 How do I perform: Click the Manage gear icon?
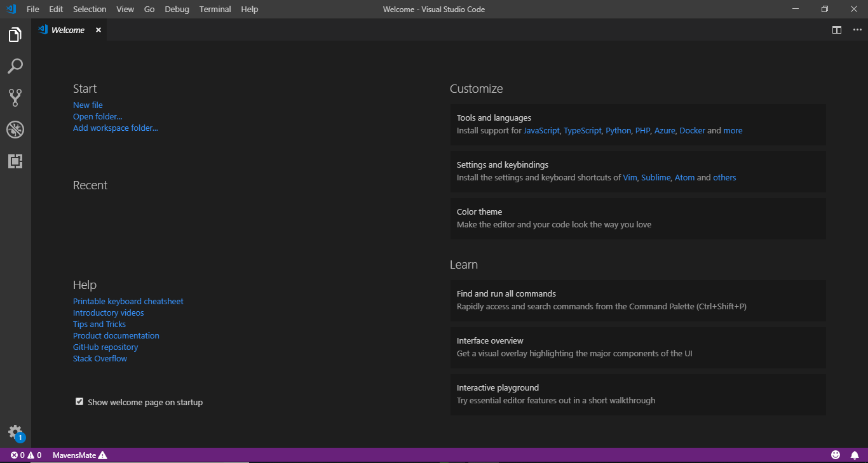15,433
